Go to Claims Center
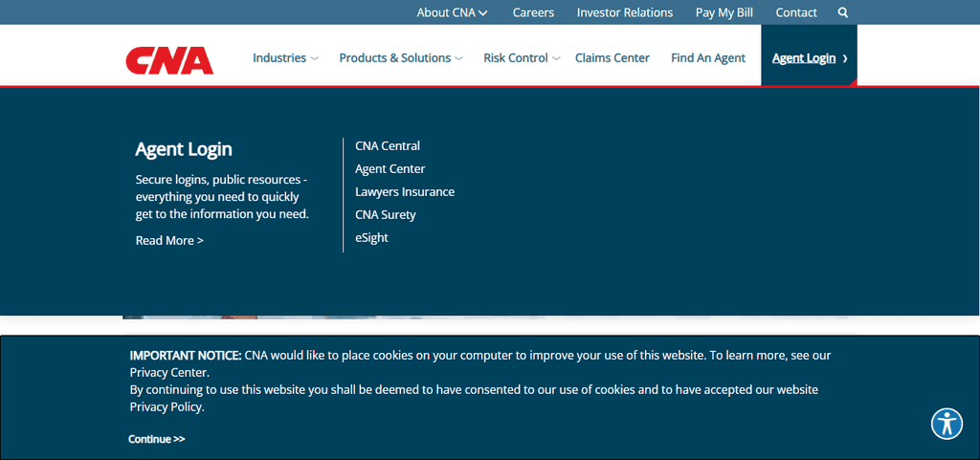This screenshot has height=460, width=980. (x=612, y=58)
